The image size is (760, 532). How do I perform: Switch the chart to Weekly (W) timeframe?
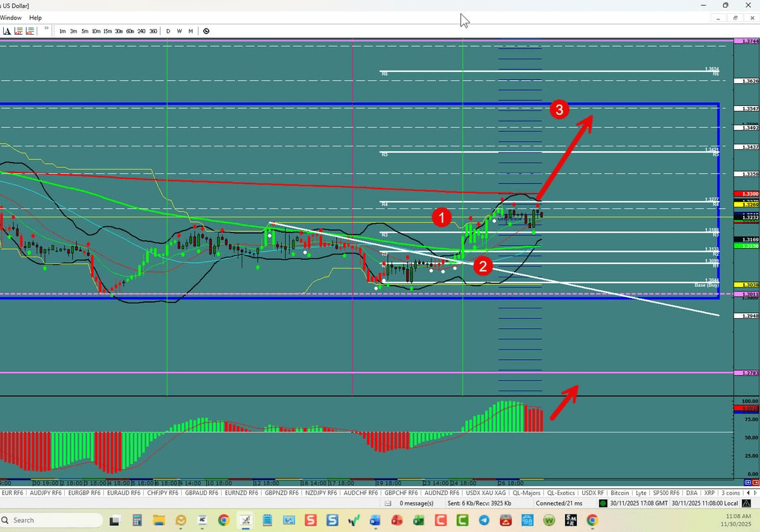point(179,31)
